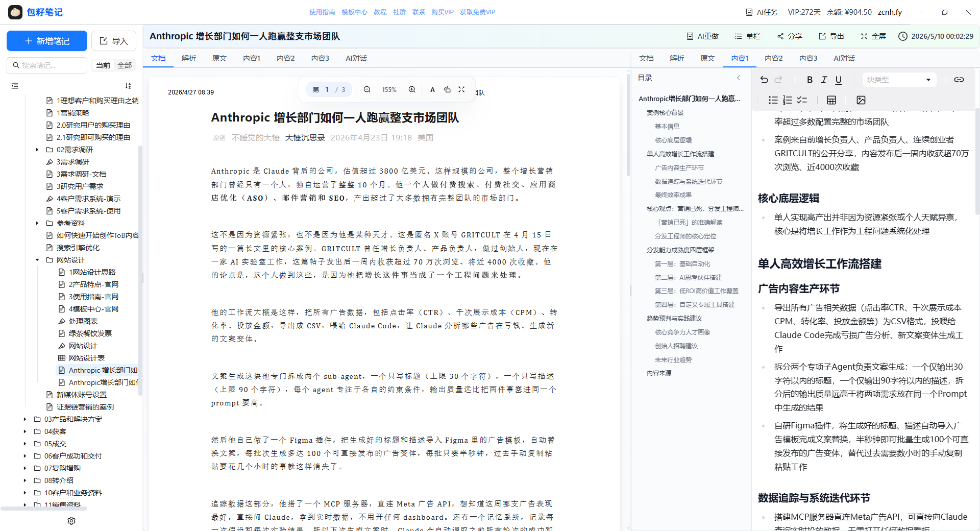980x531 pixels.
Task: Insert a hyperlink with link icon
Action: [x=959, y=80]
